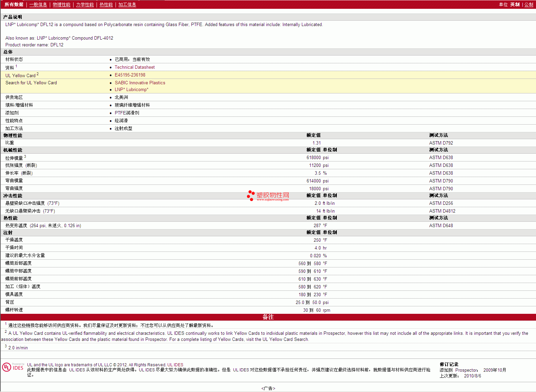This screenshot has width=536, height=392.
Task: Click 冲击性能 section header
Action: point(13,196)
